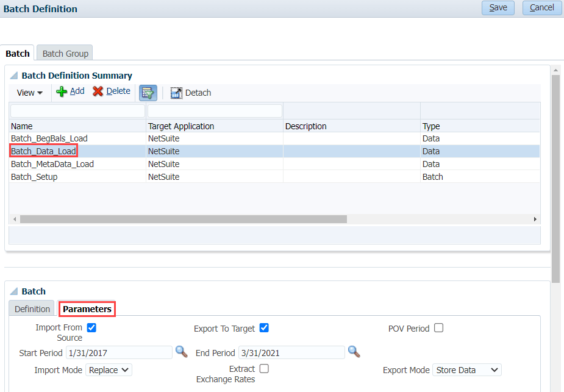
Task: Click the Start Period date field
Action: pos(119,352)
